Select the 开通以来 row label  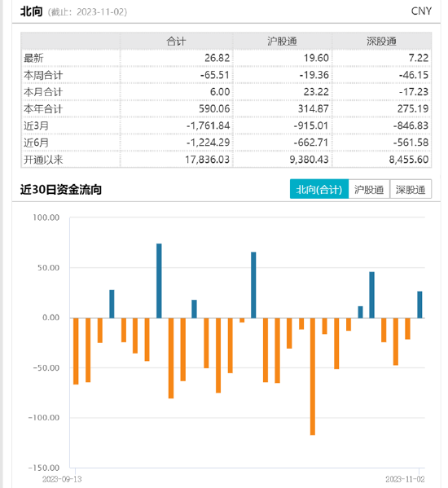coord(43,160)
